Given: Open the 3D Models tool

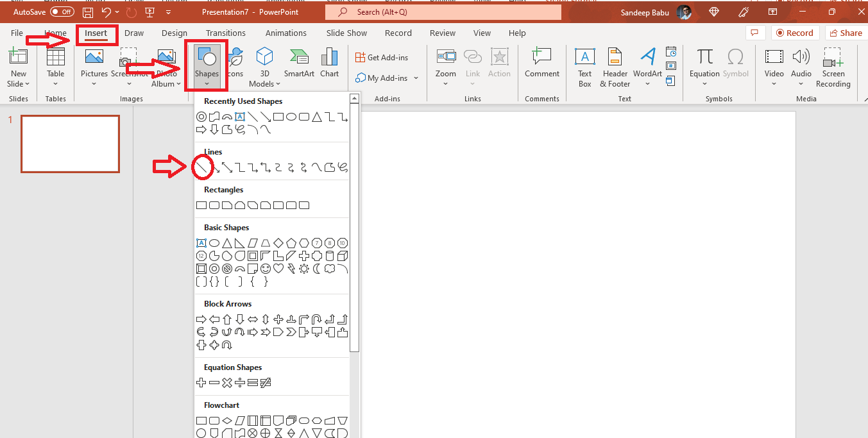Looking at the screenshot, I should coord(264,66).
